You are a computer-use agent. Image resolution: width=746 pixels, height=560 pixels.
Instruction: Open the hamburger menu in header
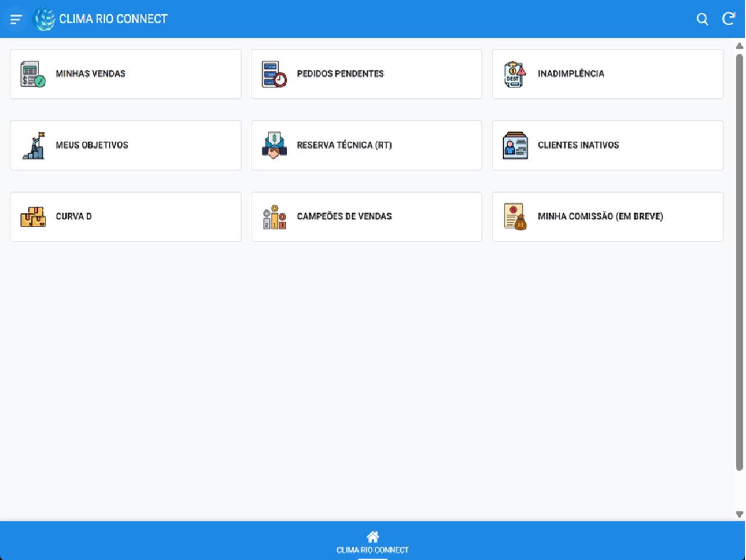pyautogui.click(x=16, y=19)
